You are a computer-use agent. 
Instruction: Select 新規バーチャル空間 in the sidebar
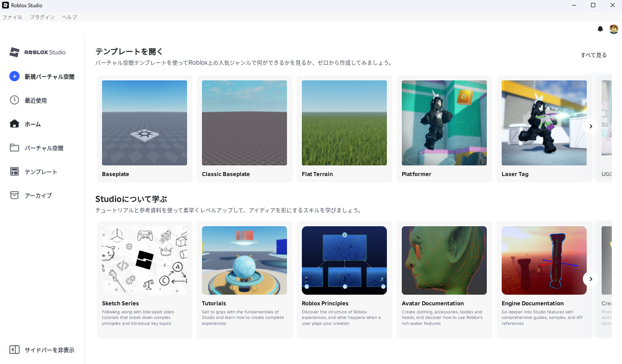click(x=49, y=77)
